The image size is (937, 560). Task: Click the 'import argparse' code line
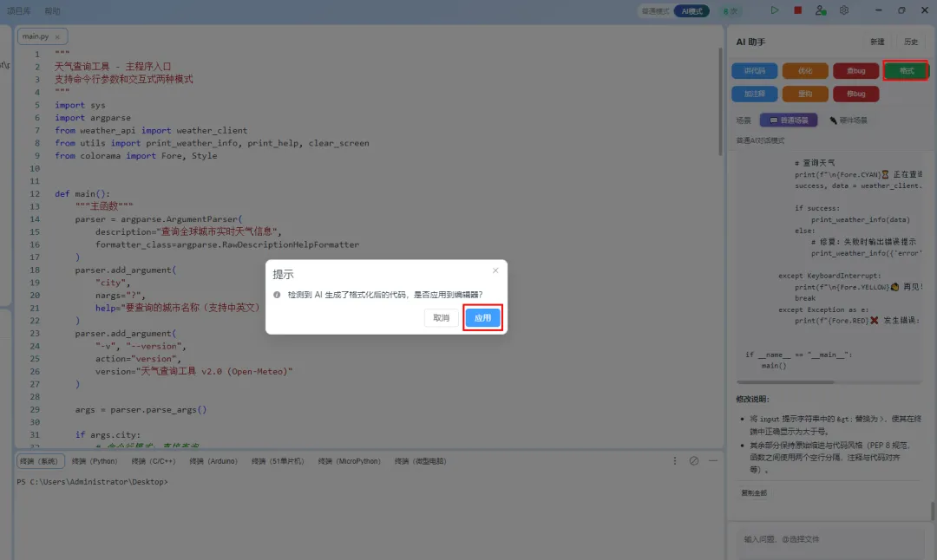point(93,118)
